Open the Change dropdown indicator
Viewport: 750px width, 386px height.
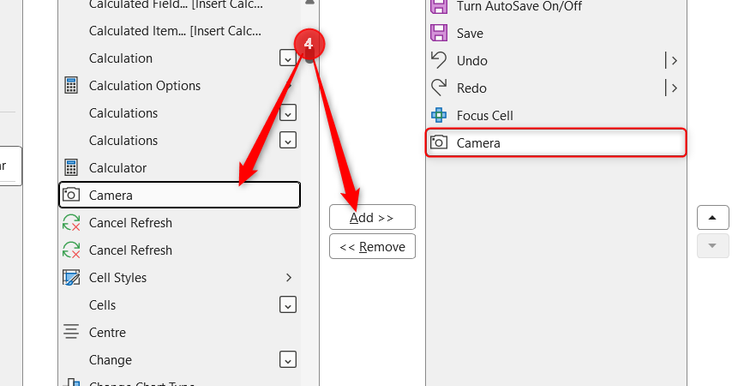287,360
